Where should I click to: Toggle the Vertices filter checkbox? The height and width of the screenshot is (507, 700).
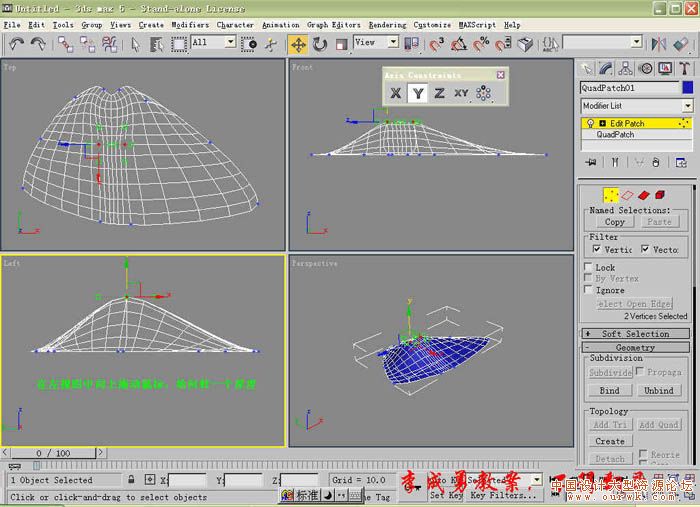tap(596, 249)
